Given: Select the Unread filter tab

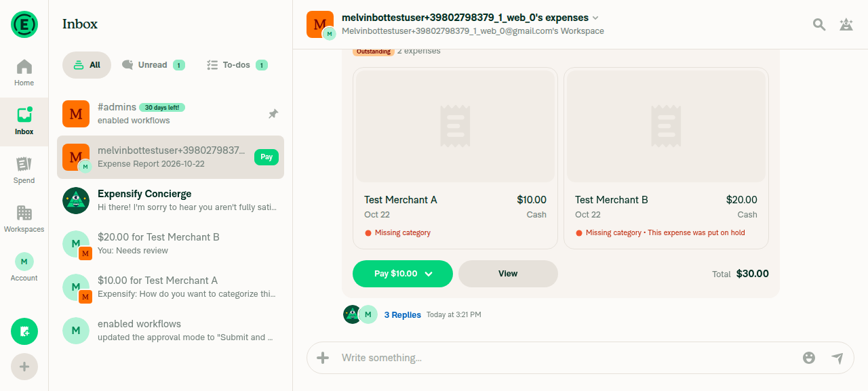Looking at the screenshot, I should pyautogui.click(x=153, y=65).
